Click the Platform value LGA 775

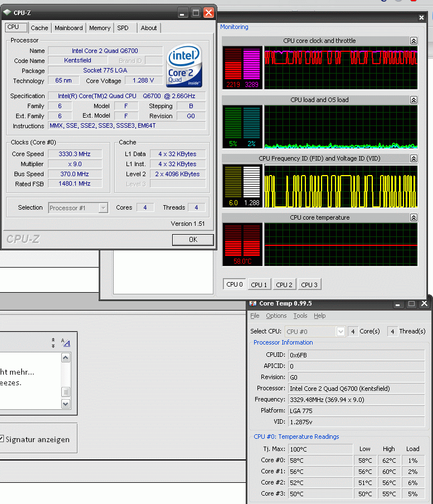click(x=357, y=411)
